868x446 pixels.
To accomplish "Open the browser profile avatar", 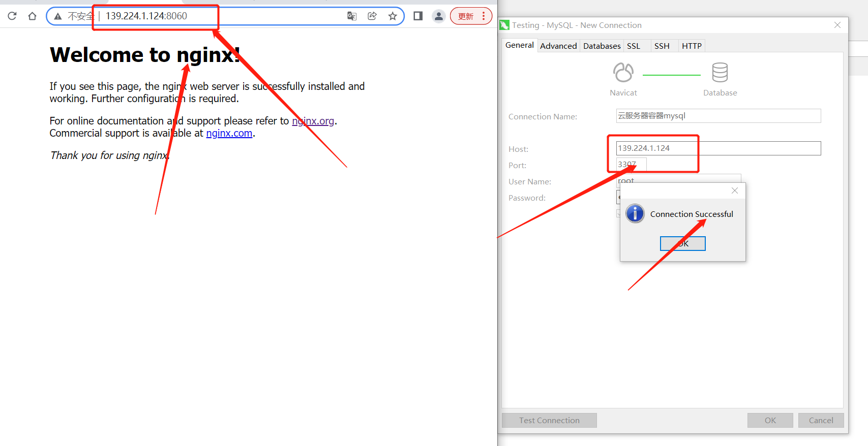I will tap(438, 16).
